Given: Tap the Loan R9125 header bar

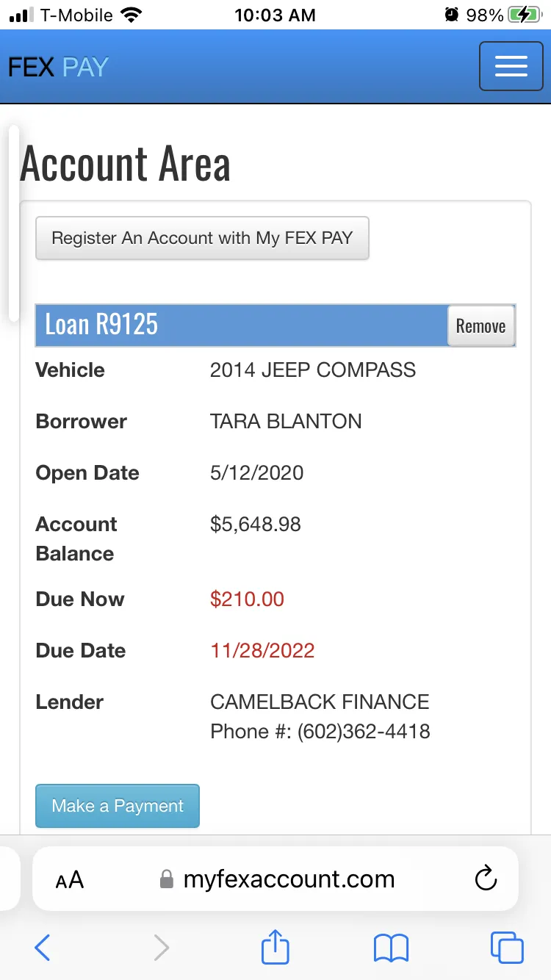Looking at the screenshot, I should click(242, 325).
